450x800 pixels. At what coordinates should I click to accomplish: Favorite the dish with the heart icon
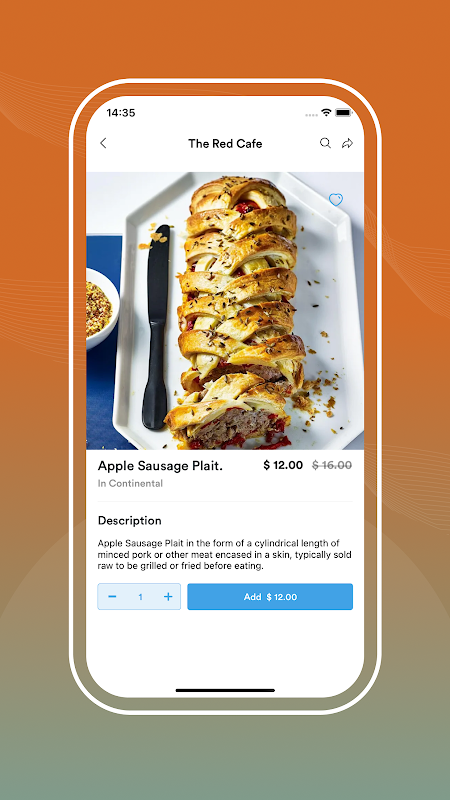click(x=336, y=199)
